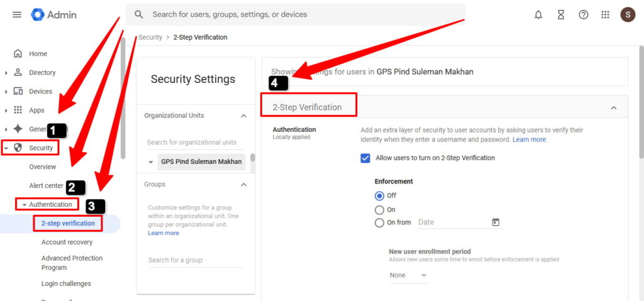This screenshot has width=644, height=301.
Task: Open the account avatar profile icon
Action: pos(628,14)
